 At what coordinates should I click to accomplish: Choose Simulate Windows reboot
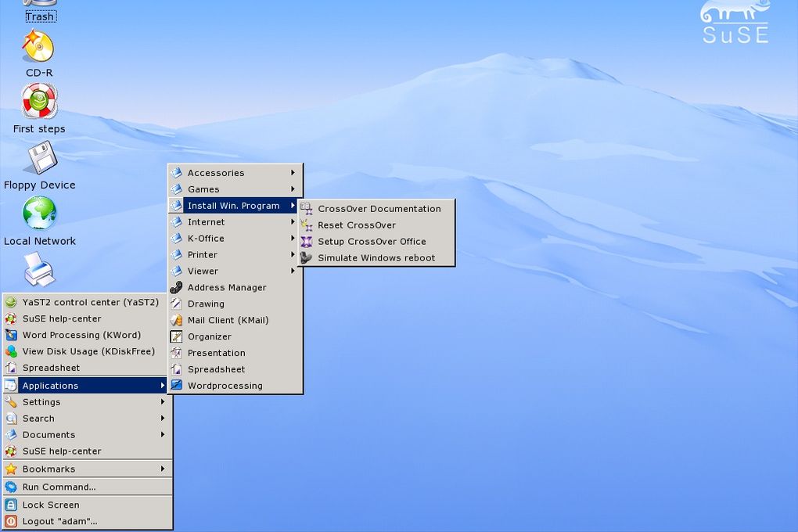(376, 257)
